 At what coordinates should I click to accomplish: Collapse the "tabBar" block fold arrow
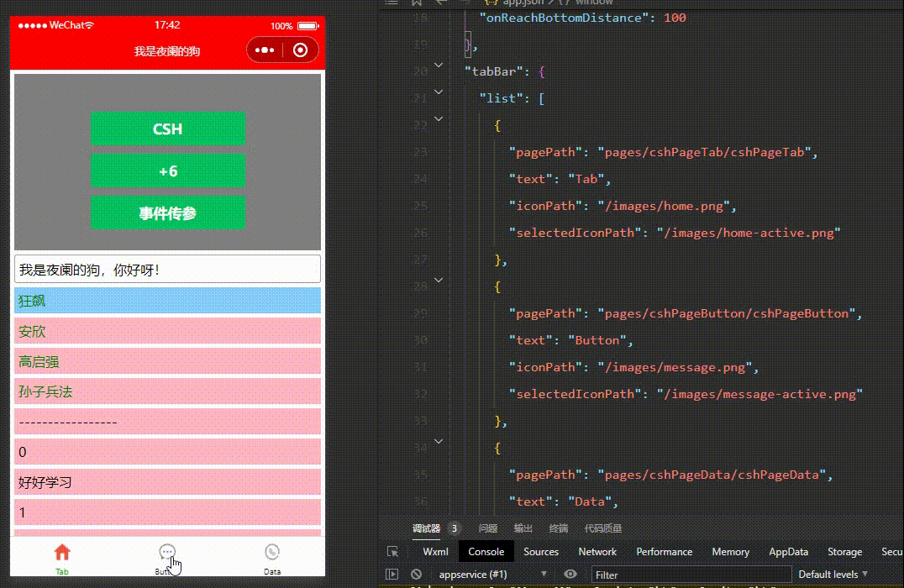click(439, 66)
